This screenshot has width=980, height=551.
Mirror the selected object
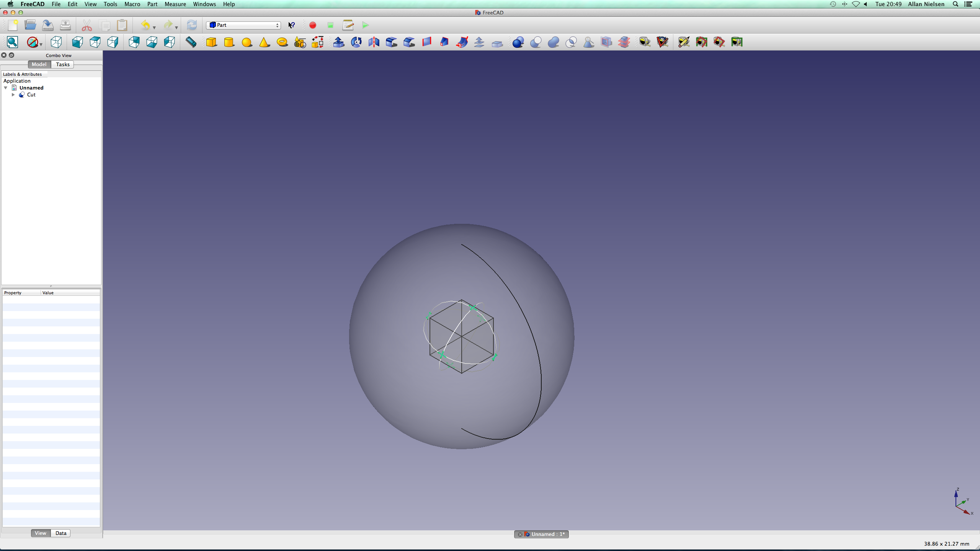(x=374, y=42)
